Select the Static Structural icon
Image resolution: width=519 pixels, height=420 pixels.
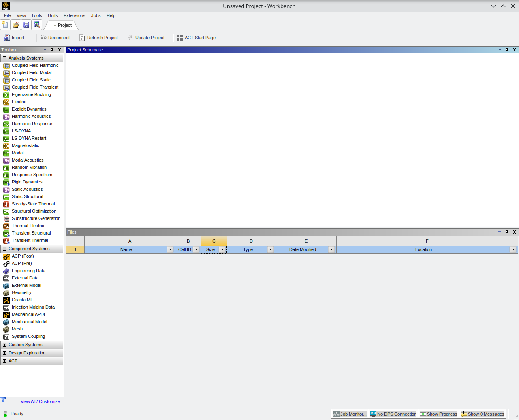(6, 197)
